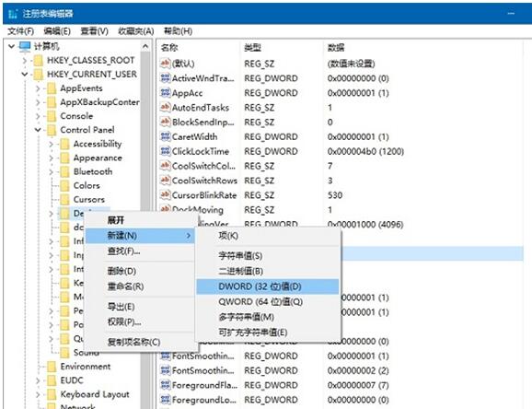
Task: Click the DWORD icon of ActiveWndTra... value
Action: point(166,78)
